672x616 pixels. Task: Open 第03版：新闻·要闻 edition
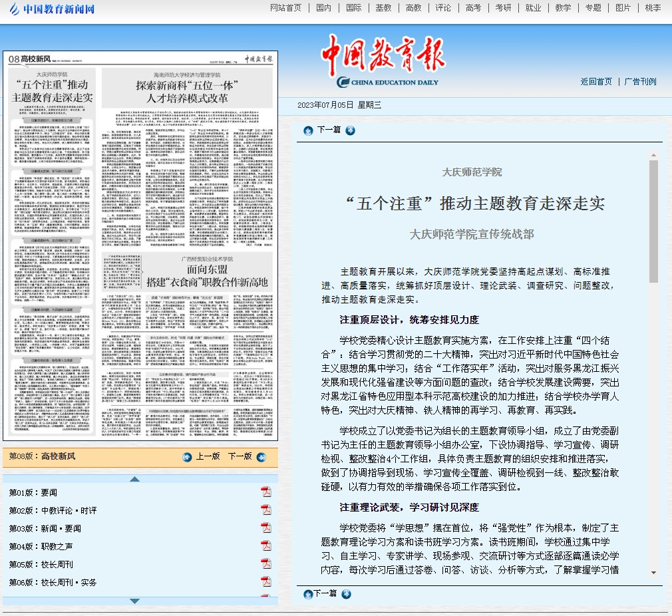click(45, 529)
